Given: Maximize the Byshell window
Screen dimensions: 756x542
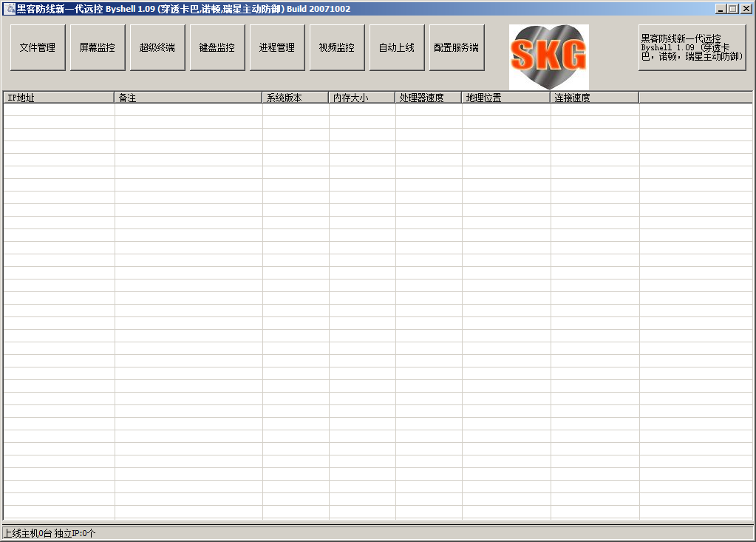Looking at the screenshot, I should [x=733, y=9].
